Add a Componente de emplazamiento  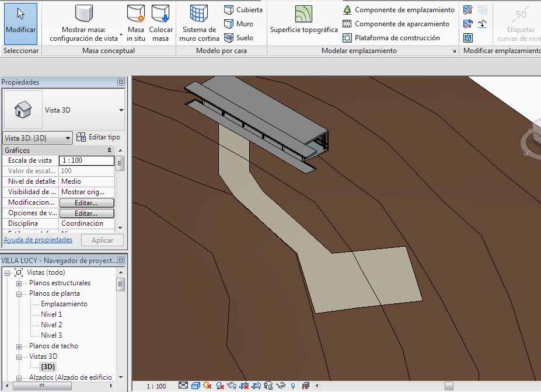pos(399,10)
